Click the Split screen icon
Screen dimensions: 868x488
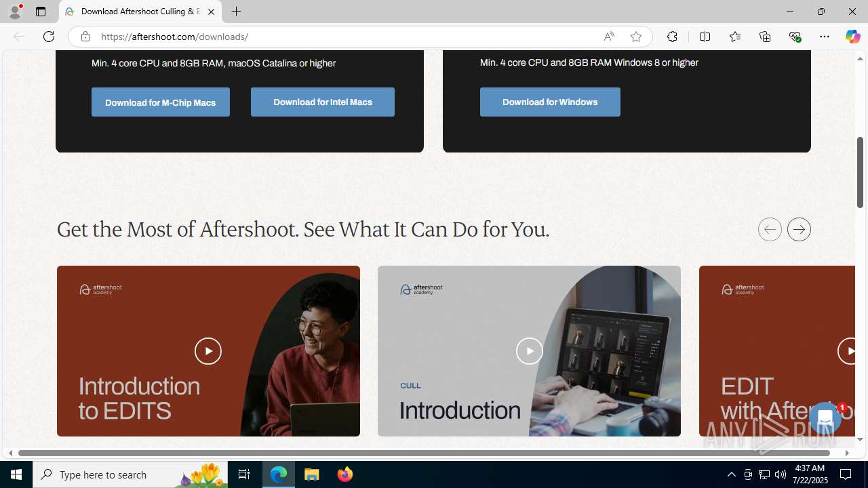tap(705, 37)
